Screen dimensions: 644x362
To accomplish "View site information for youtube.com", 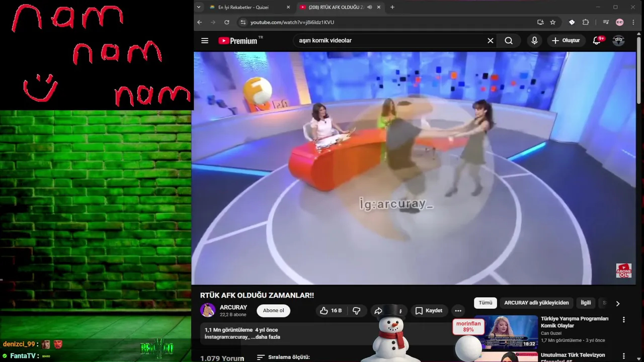I will [x=243, y=22].
